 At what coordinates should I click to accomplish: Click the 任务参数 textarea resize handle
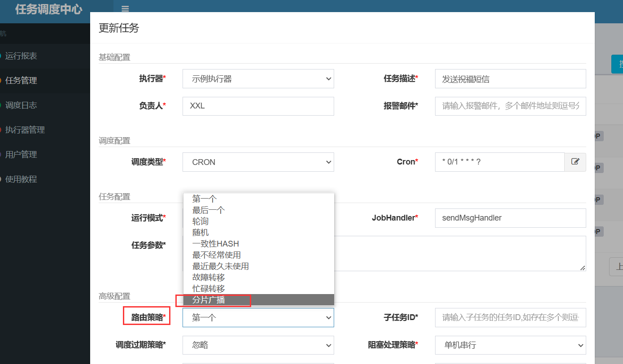click(x=582, y=268)
